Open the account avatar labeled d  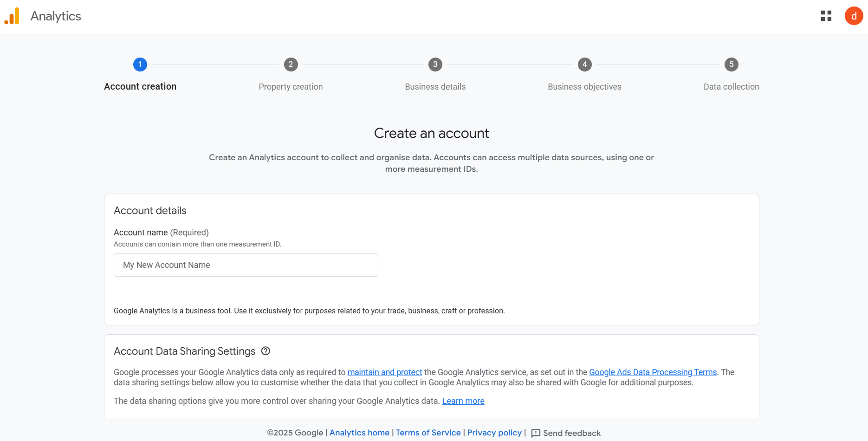pyautogui.click(x=854, y=16)
